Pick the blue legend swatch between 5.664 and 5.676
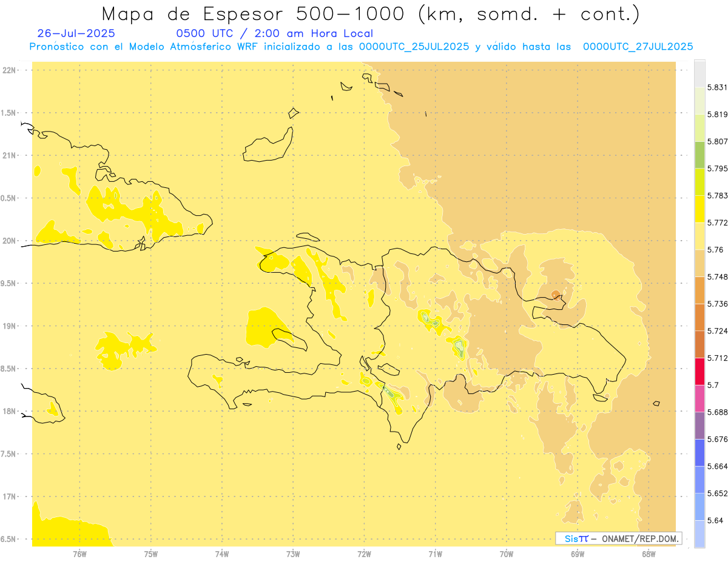The height and width of the screenshot is (562, 728). pos(699,453)
